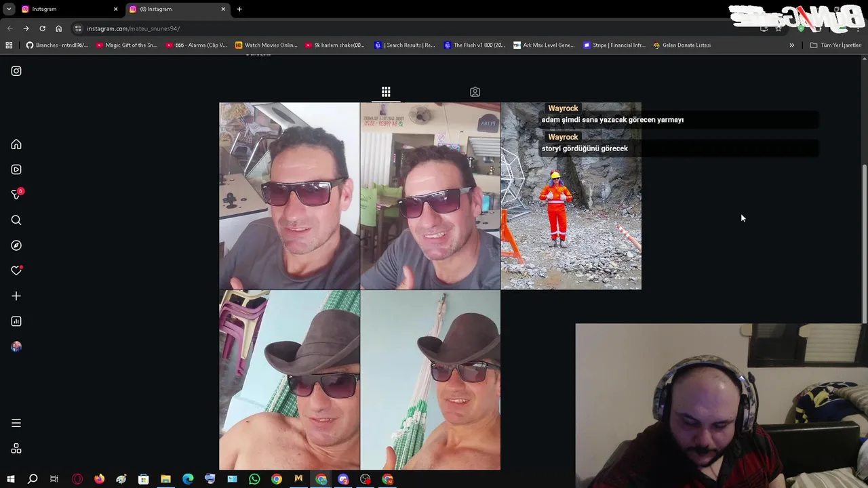Expand hidden bookmarks overflow chevron

click(791, 45)
